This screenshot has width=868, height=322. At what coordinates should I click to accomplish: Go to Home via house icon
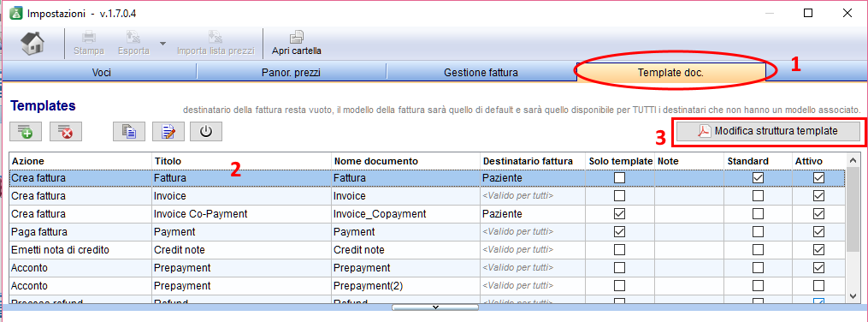[32, 43]
